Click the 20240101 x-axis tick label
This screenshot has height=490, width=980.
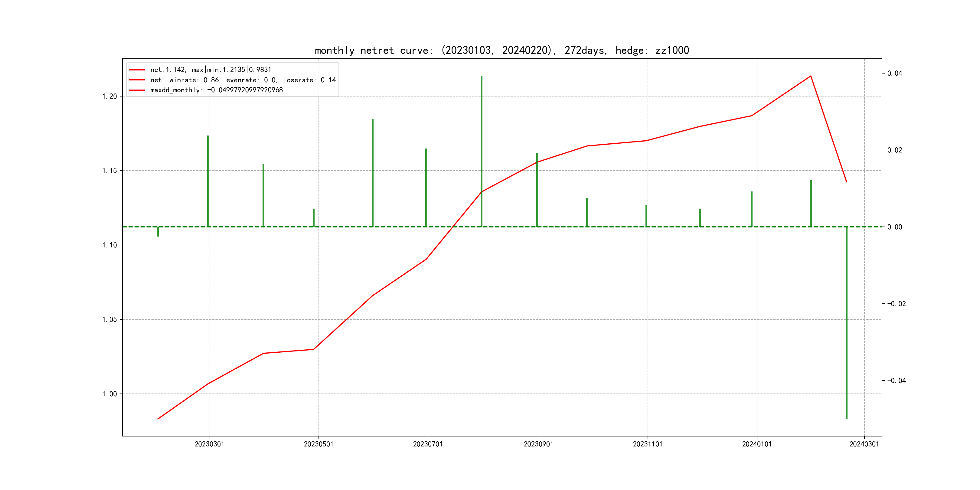757,444
